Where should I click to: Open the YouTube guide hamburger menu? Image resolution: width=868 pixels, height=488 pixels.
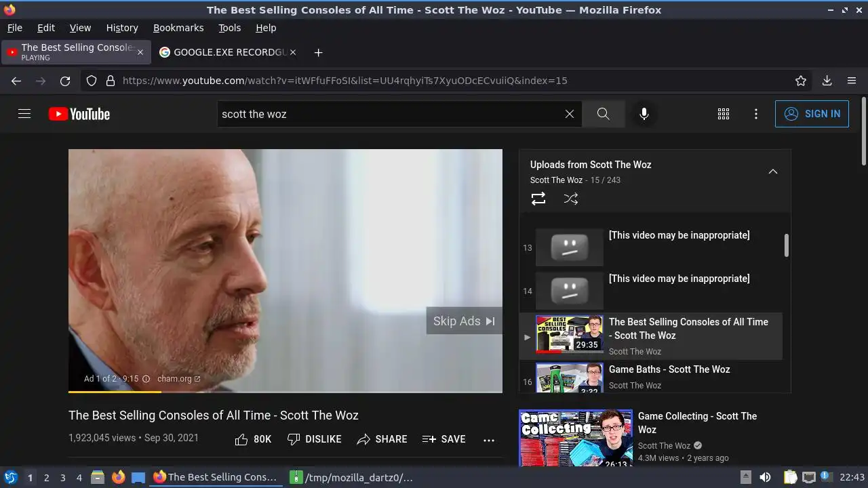[24, 114]
